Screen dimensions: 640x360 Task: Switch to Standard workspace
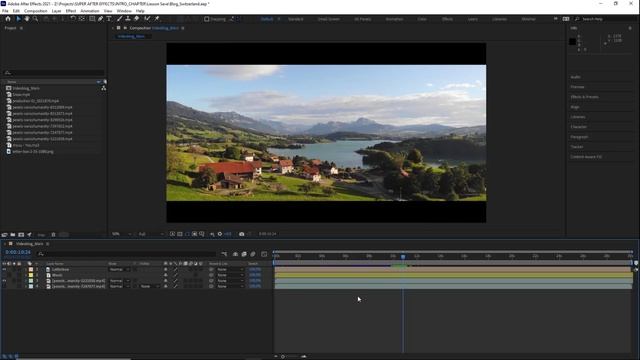coord(296,19)
